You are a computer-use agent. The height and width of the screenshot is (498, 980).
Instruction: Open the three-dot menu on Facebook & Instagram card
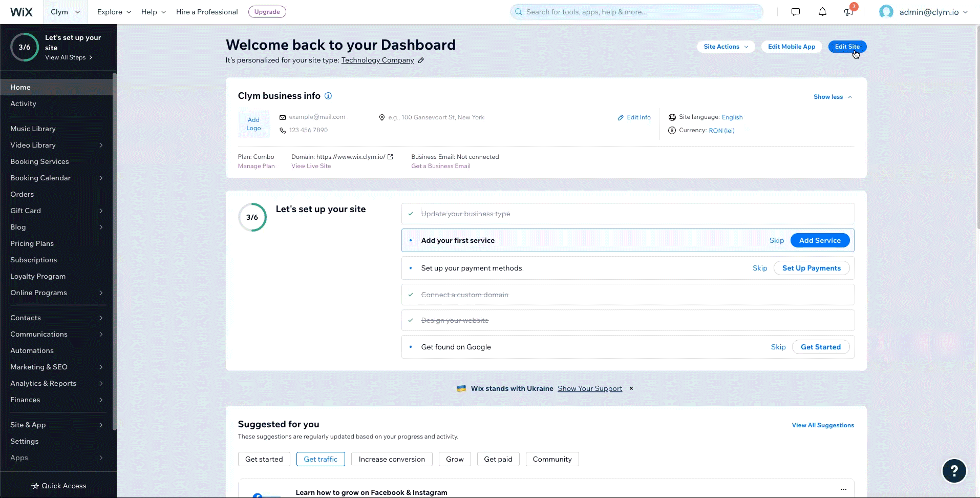tap(844, 489)
